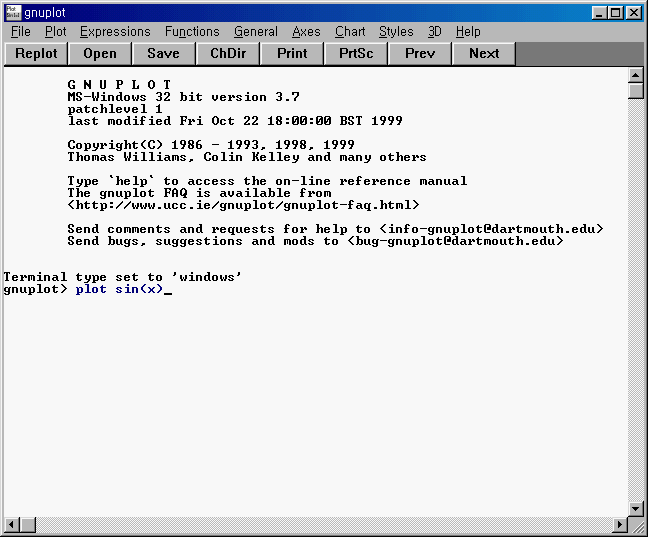648x537 pixels.
Task: Click the vertical scrollbar thumb
Action: click(635, 91)
